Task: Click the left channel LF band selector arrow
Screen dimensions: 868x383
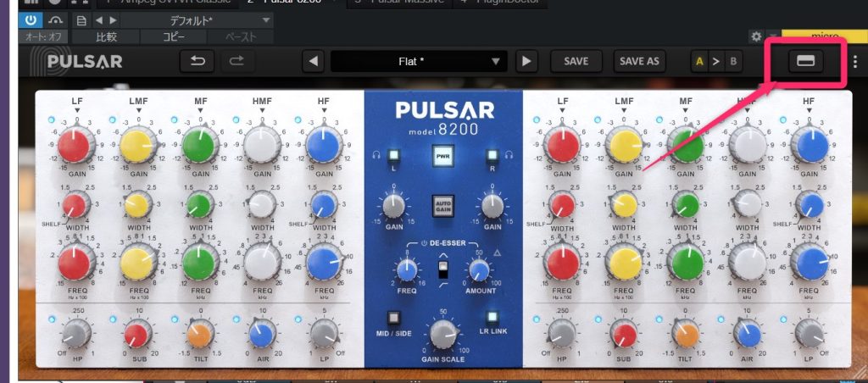Action: pyautogui.click(x=76, y=110)
